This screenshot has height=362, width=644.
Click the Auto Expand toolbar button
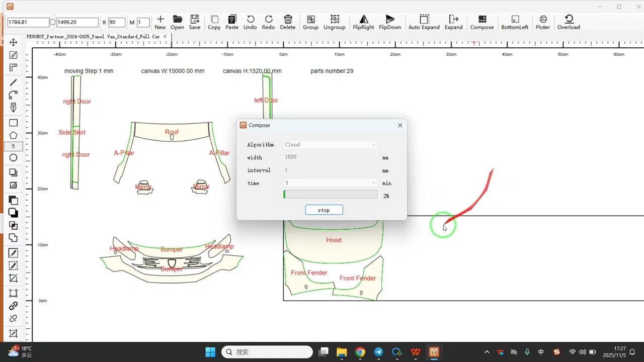click(424, 23)
